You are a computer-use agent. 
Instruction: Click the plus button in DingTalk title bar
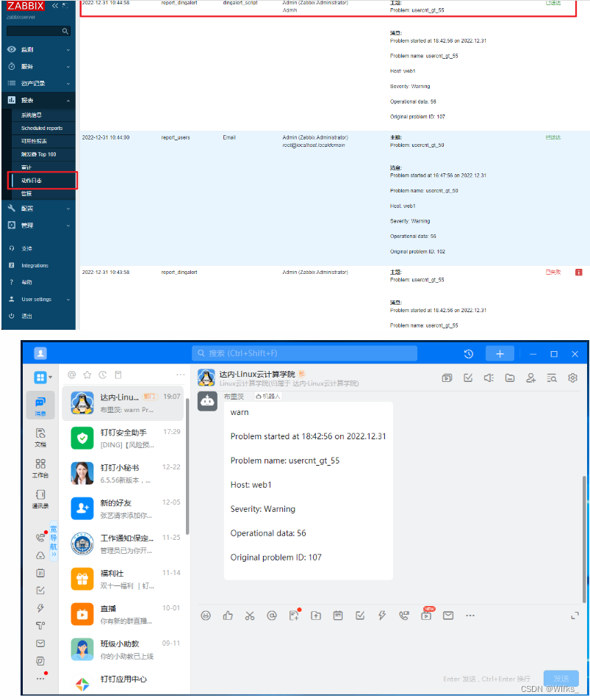point(500,354)
